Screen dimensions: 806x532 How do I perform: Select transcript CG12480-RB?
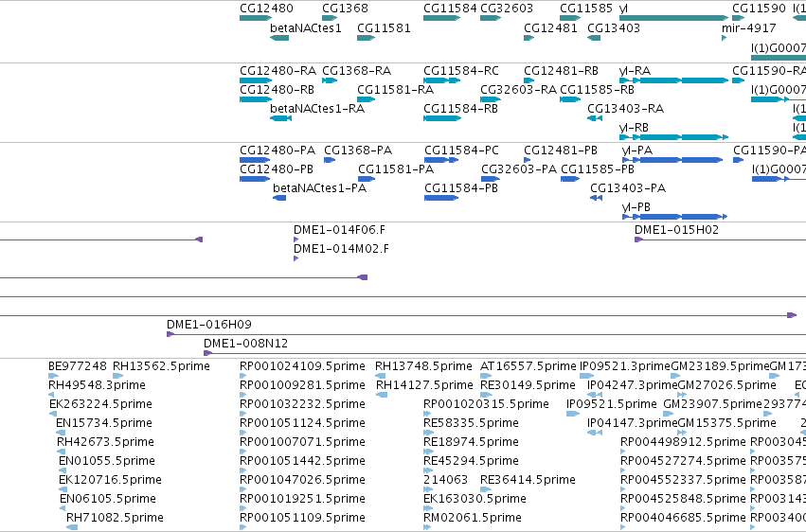pos(256,99)
